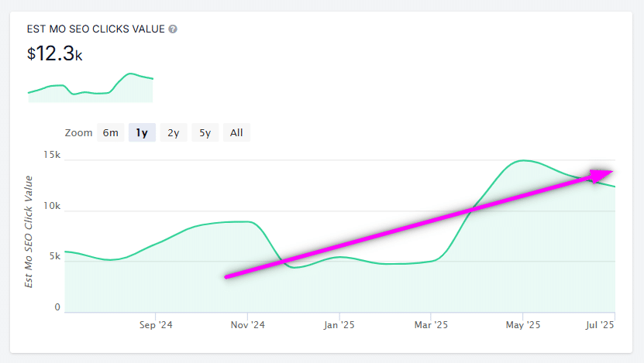Choose the 5y zoom option
Screen dimensions: 644x363
(205, 132)
